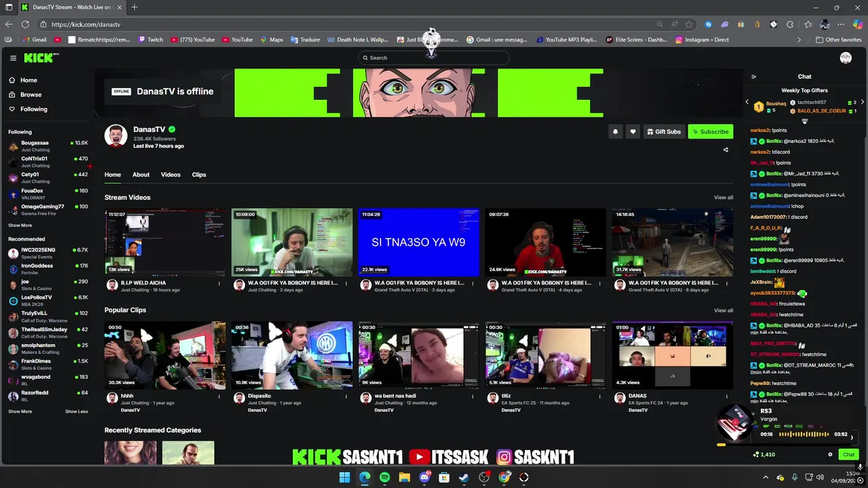Open Bougassaa channel in Following list
Viewport: 868px width, 488px height.
click(47, 146)
